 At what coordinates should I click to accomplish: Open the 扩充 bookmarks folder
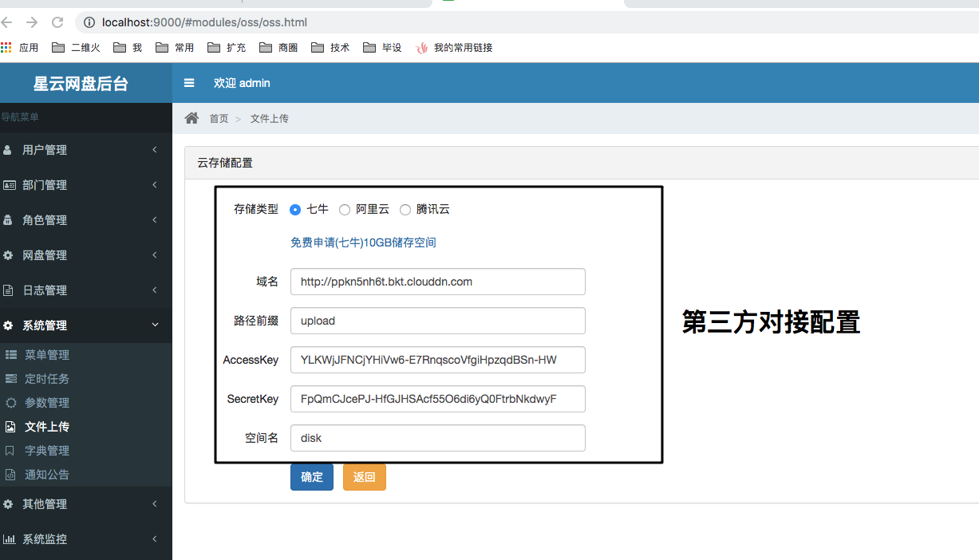pos(227,48)
